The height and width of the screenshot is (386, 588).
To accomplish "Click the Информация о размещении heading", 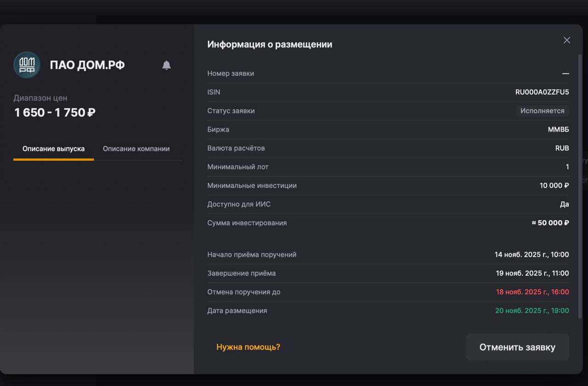I will (x=270, y=45).
